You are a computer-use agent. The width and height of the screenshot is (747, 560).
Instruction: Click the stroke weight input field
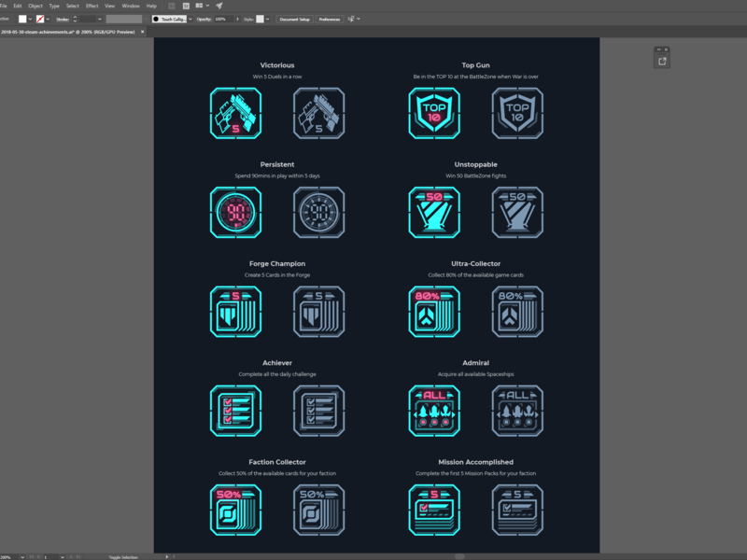pyautogui.click(x=88, y=19)
